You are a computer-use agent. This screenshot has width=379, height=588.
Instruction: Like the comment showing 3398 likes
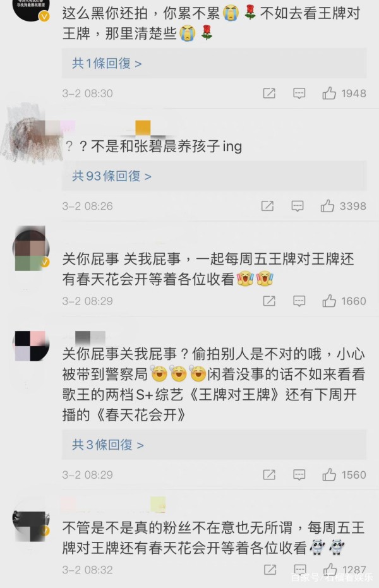pos(327,206)
